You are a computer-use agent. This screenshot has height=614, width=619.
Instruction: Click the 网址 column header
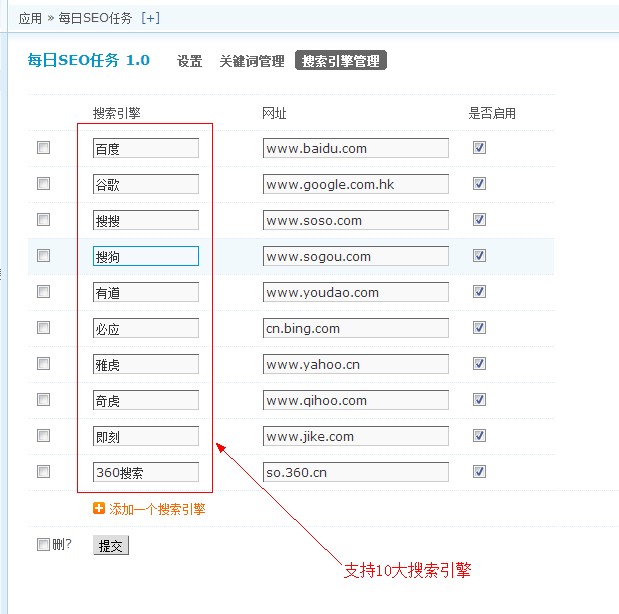(x=274, y=114)
